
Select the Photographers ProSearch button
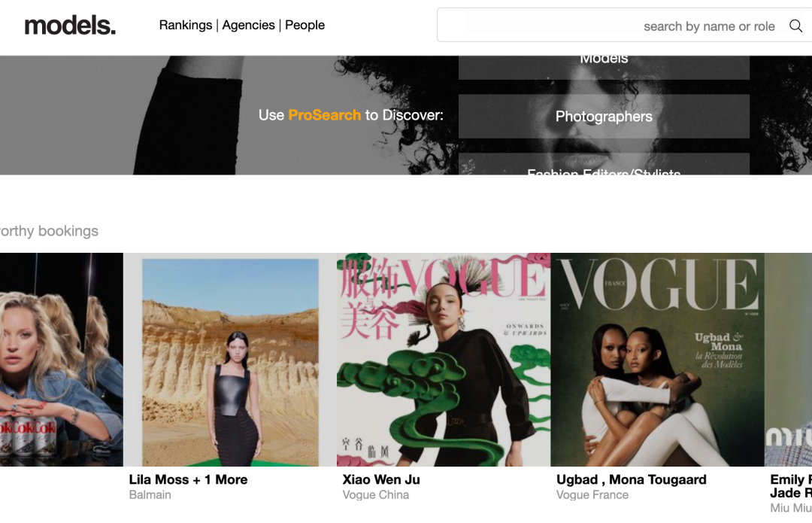[x=604, y=116]
